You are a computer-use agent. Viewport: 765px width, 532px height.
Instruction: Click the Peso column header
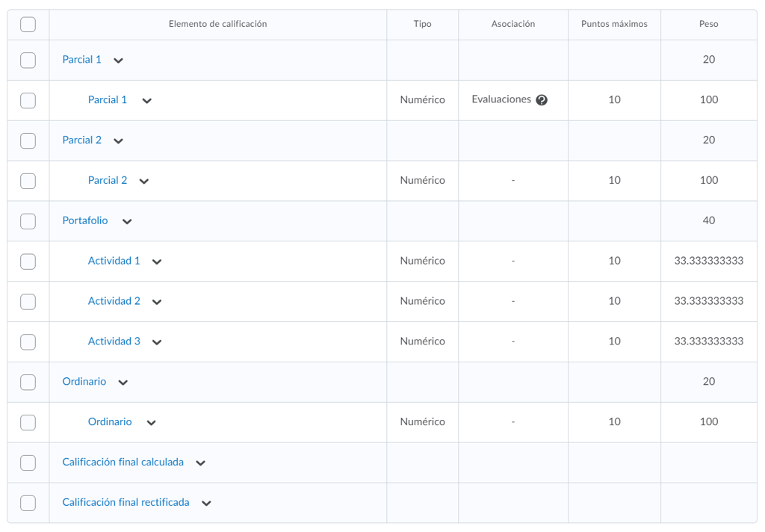coord(708,24)
